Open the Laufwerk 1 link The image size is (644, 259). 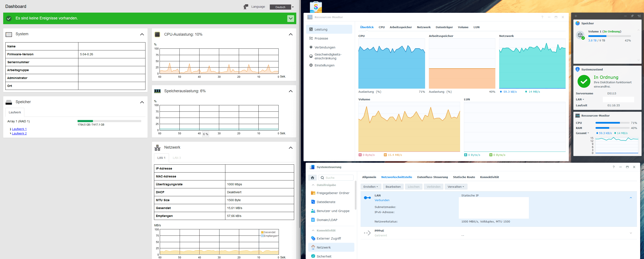19,129
